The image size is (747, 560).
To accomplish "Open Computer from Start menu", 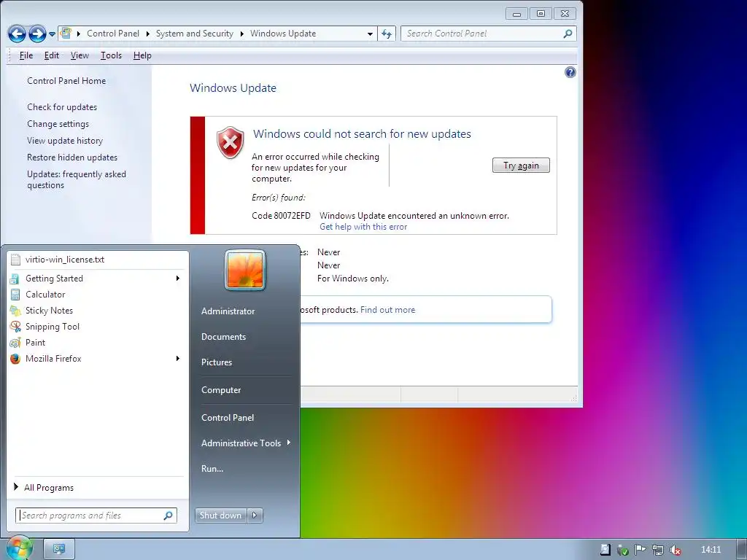I will pyautogui.click(x=221, y=390).
